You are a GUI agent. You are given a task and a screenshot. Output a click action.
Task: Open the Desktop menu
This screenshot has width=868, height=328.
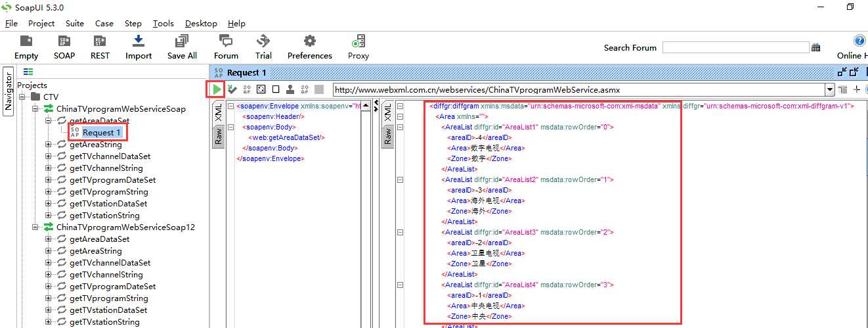point(201,23)
